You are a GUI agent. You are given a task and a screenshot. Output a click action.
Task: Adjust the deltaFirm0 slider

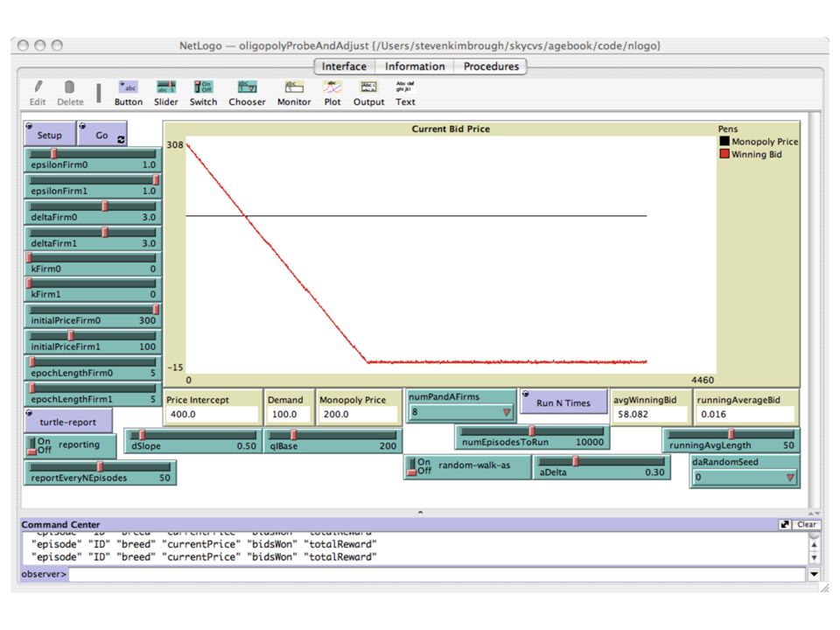tap(93, 212)
